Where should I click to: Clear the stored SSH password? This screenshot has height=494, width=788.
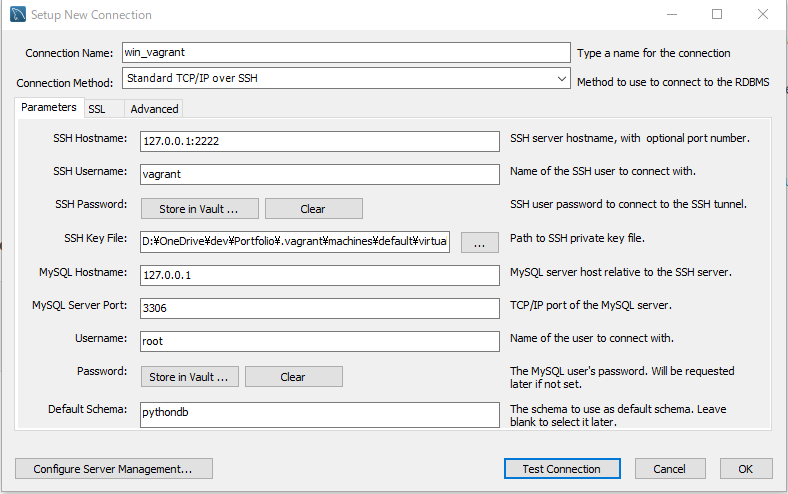314,209
